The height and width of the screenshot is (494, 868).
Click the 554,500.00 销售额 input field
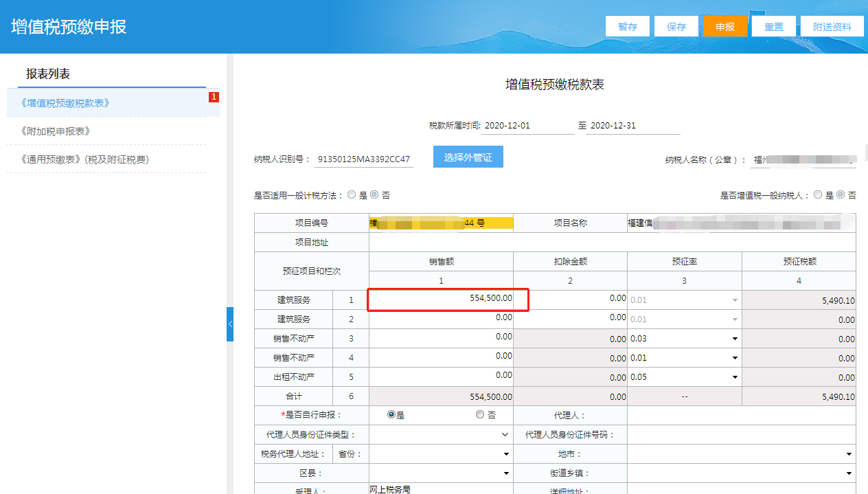pyautogui.click(x=441, y=298)
